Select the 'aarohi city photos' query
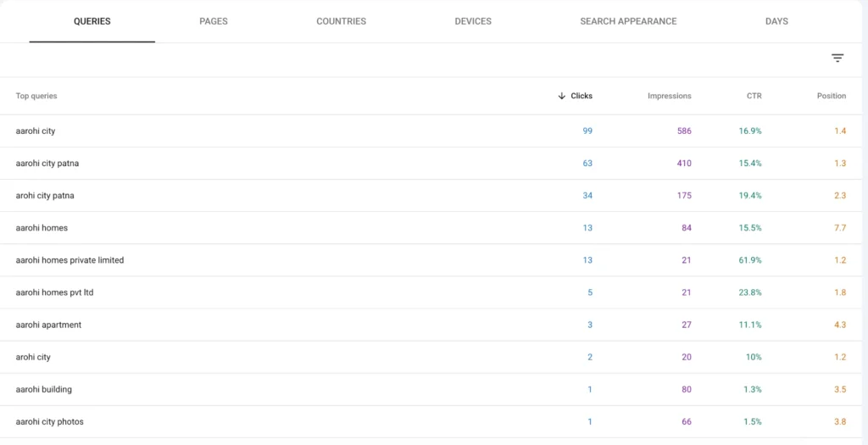The width and height of the screenshot is (868, 445). tap(49, 422)
